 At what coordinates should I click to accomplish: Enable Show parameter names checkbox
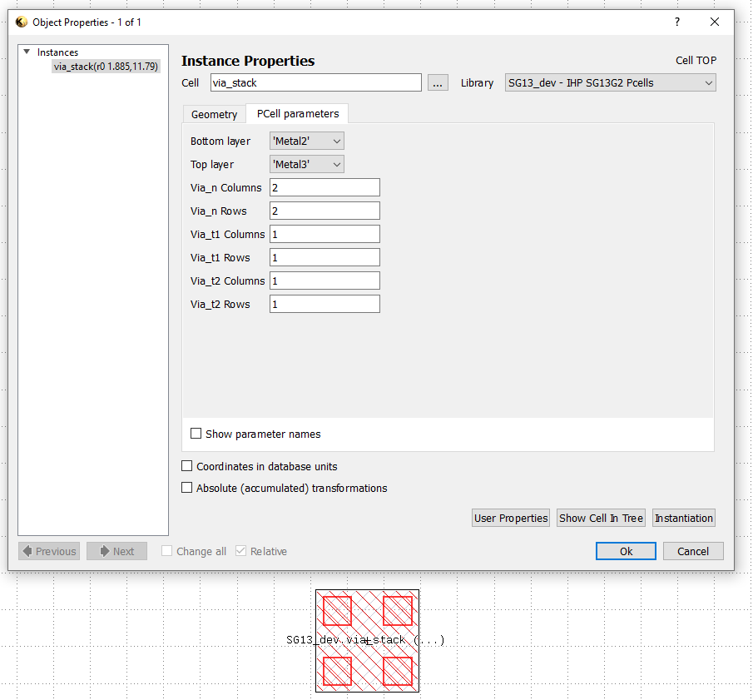point(196,434)
